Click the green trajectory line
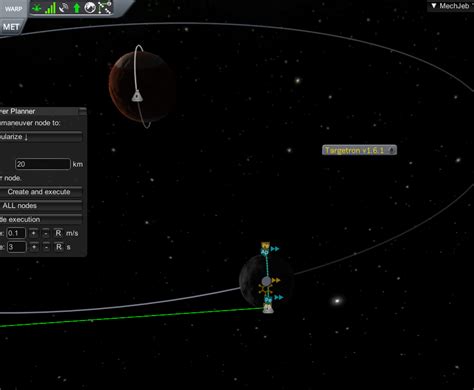474x390 pixels. [x=133, y=317]
